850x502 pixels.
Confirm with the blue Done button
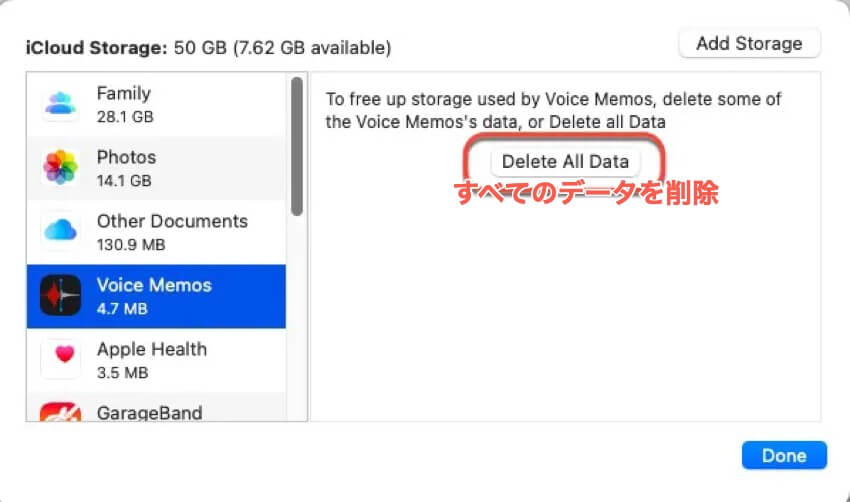point(784,455)
